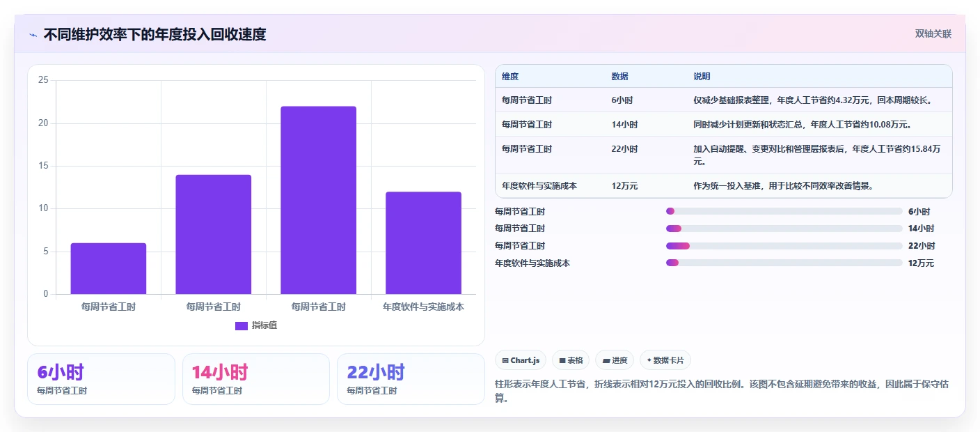Image resolution: width=980 pixels, height=432 pixels.
Task: Click the progress bar for 14小时
Action: pos(784,229)
